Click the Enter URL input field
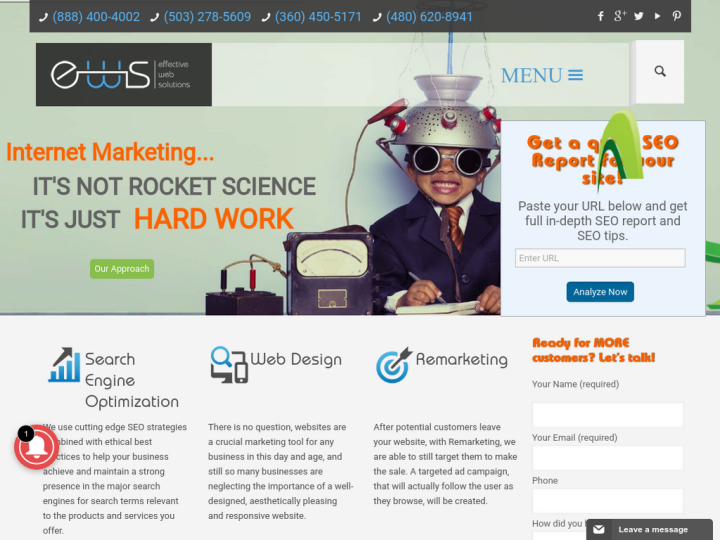720x540 pixels. pos(600,258)
